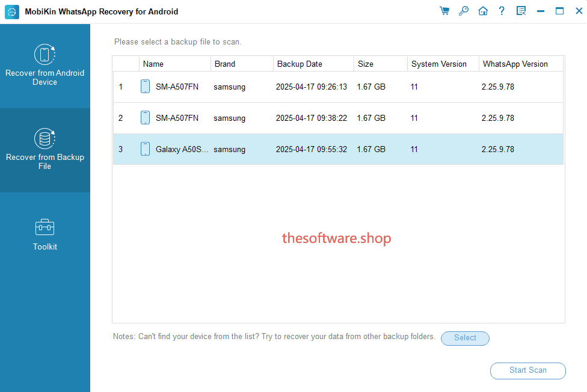This screenshot has height=392, width=587.
Task: Open the Toolkit tab
Action: [x=45, y=234]
